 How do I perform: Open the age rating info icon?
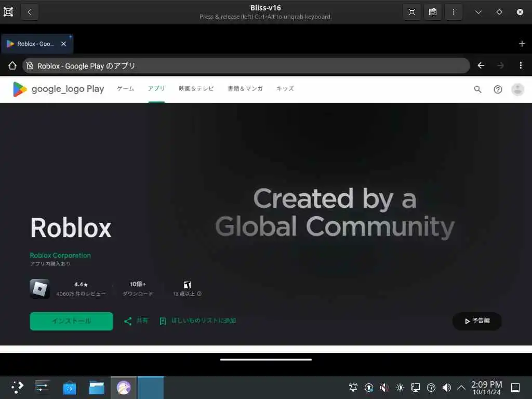coord(199,294)
